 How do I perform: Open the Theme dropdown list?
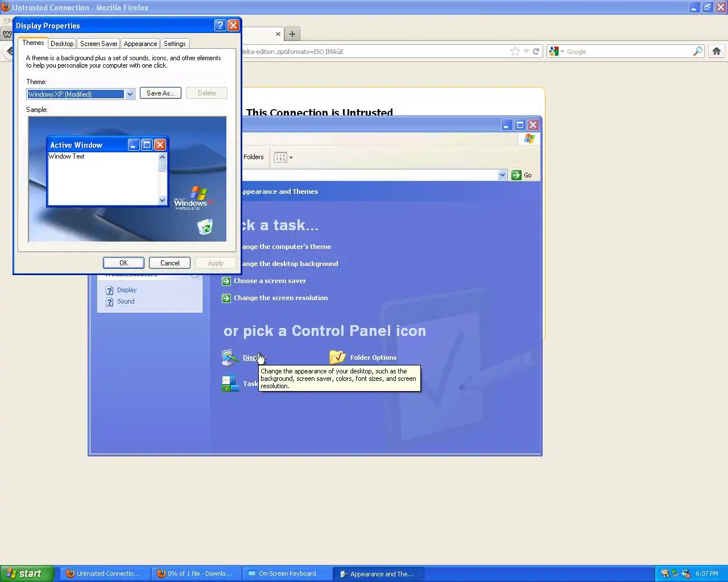(x=130, y=94)
